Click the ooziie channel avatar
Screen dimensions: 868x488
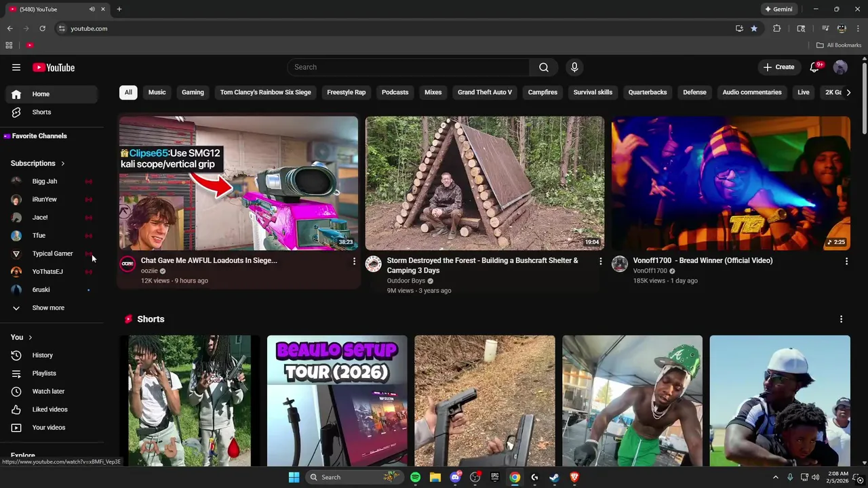127,264
